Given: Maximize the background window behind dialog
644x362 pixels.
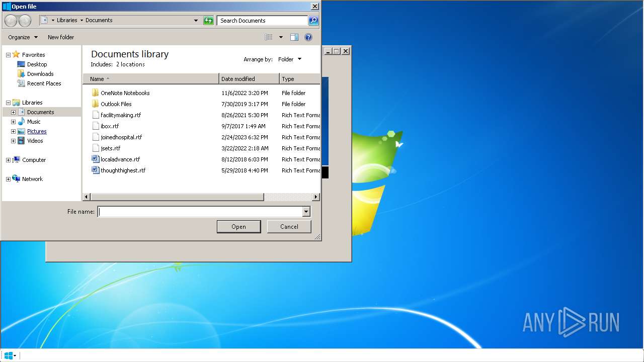Looking at the screenshot, I should point(337,51).
